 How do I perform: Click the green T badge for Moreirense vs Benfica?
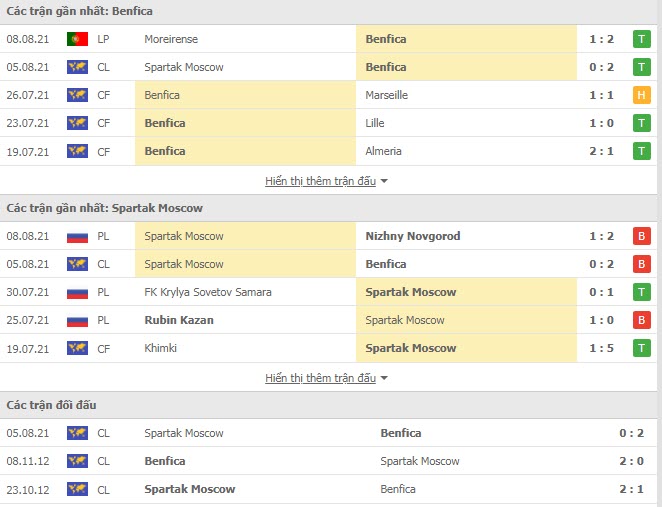pyautogui.click(x=641, y=39)
